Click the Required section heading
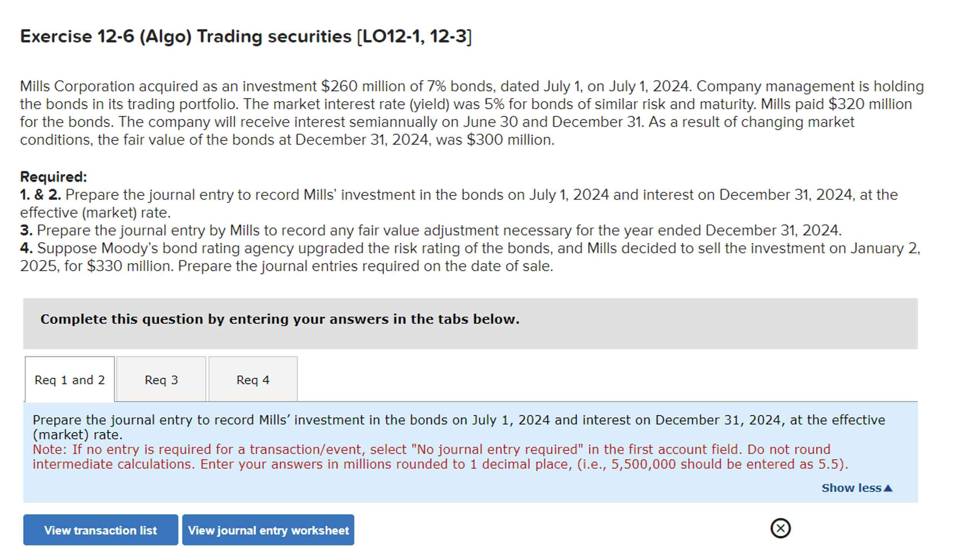980x549 pixels. 53,177
